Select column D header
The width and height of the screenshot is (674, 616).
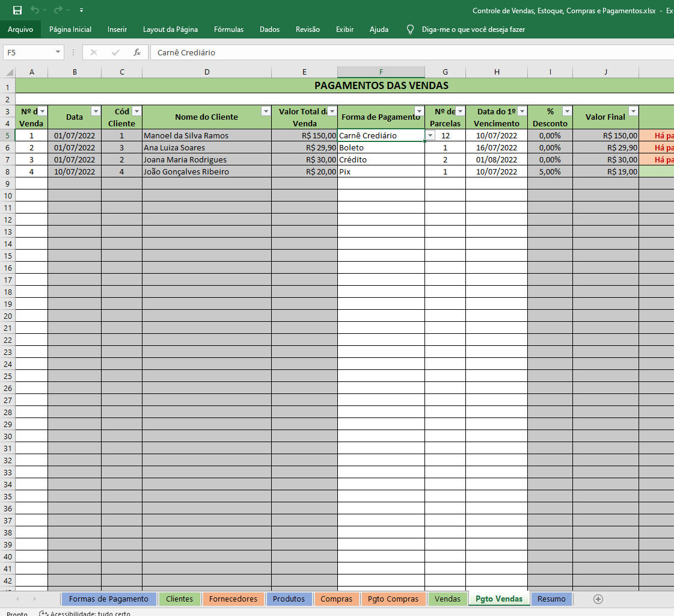[207, 72]
